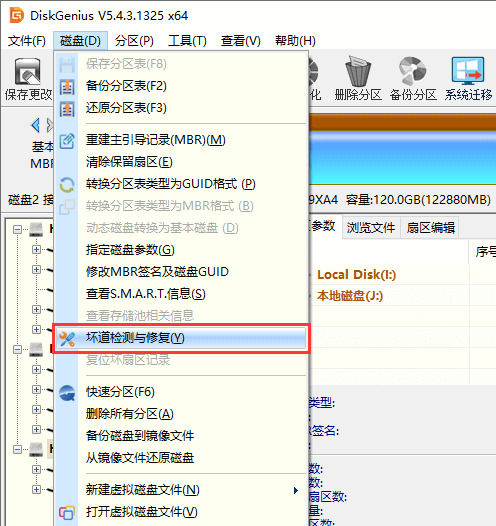This screenshot has height=526, width=496.
Task: Click the blue partition bar in disk map
Action: click(402, 158)
